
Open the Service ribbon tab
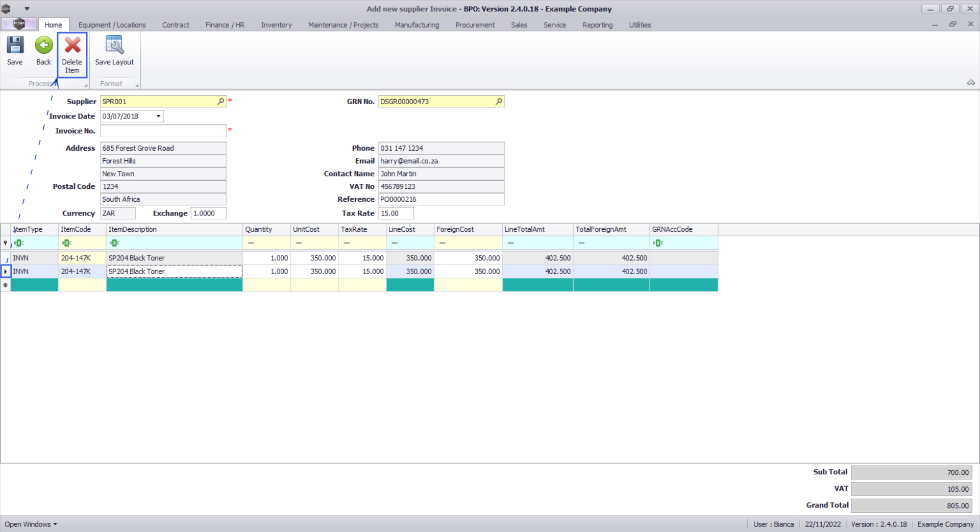click(555, 25)
